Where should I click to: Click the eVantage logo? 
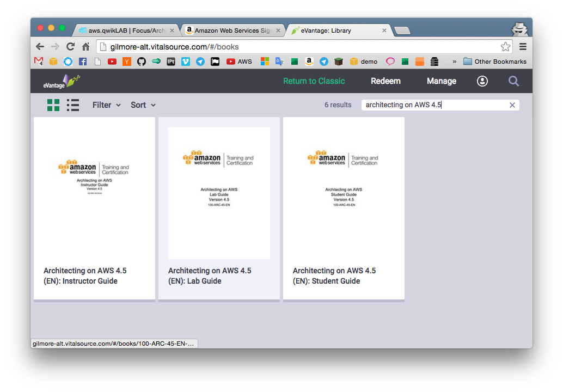(62, 82)
